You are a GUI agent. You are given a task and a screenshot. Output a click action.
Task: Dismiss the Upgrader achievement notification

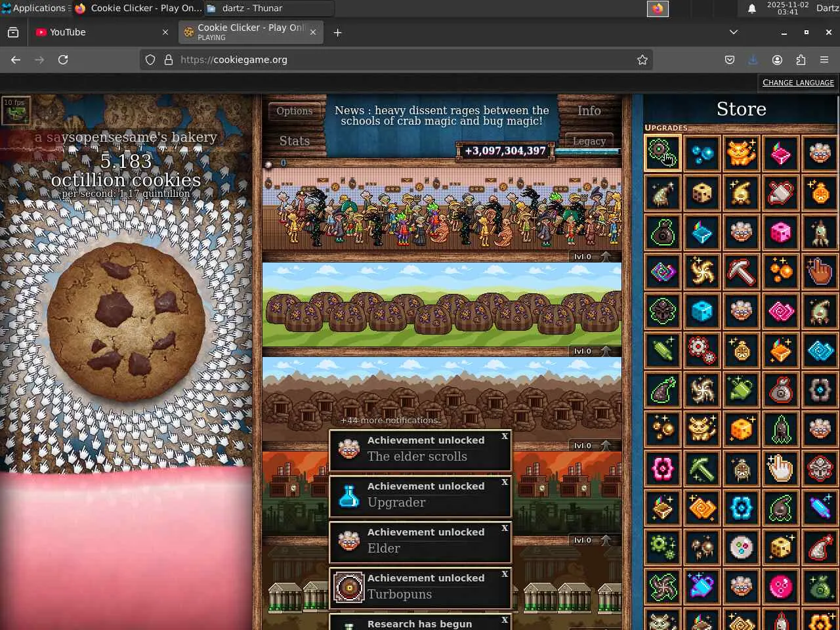tap(505, 482)
